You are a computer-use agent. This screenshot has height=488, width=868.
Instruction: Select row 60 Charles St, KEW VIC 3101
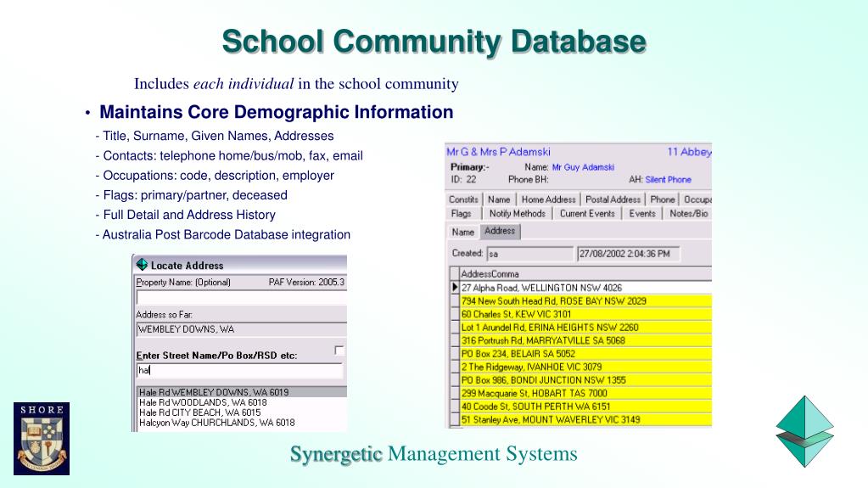click(585, 314)
